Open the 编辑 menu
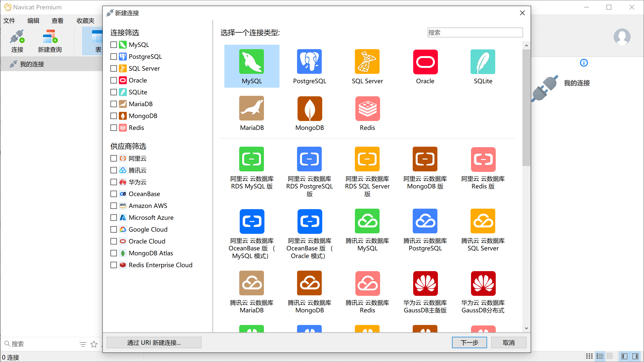The width and height of the screenshot is (644, 362). [33, 21]
